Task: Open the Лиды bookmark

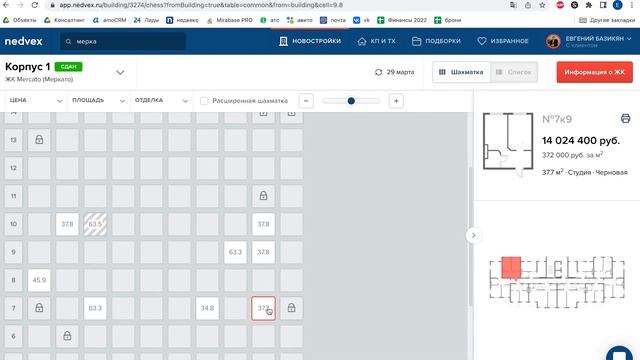Action: [x=146, y=20]
